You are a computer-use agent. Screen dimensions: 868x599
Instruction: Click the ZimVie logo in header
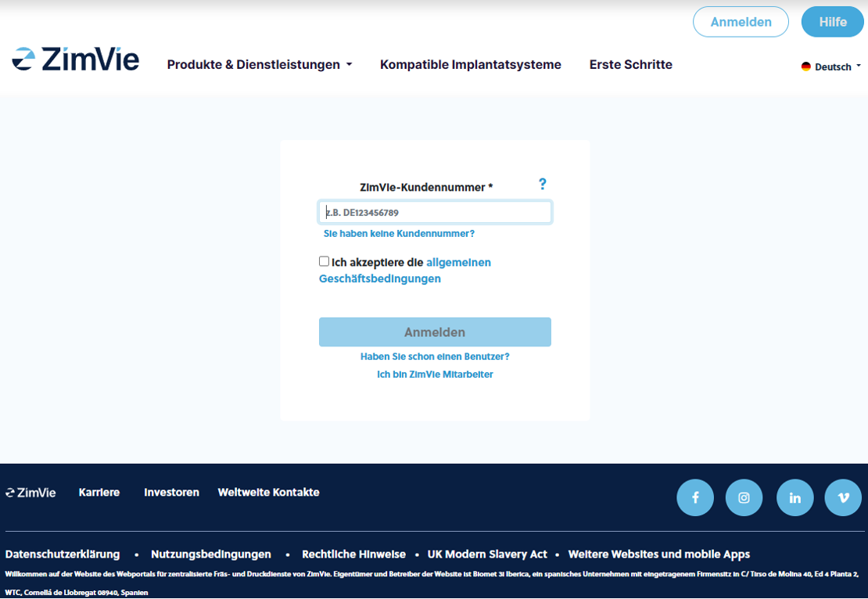pos(76,60)
